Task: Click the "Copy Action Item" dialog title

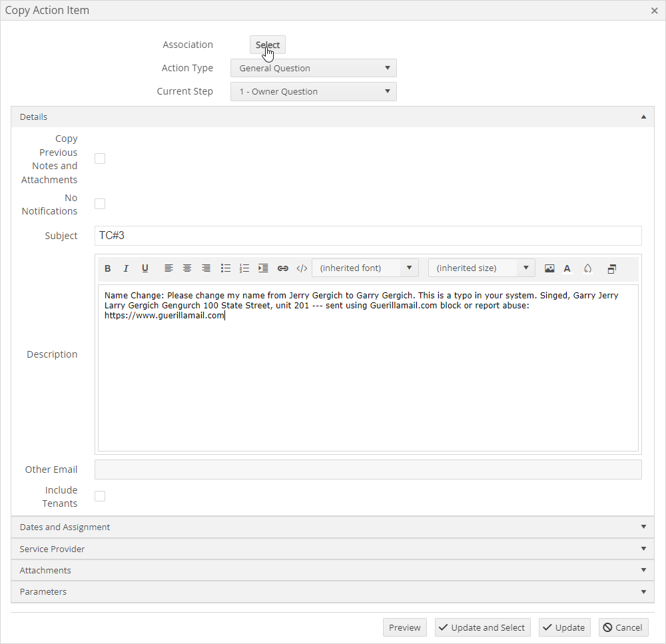Action: 47,10
